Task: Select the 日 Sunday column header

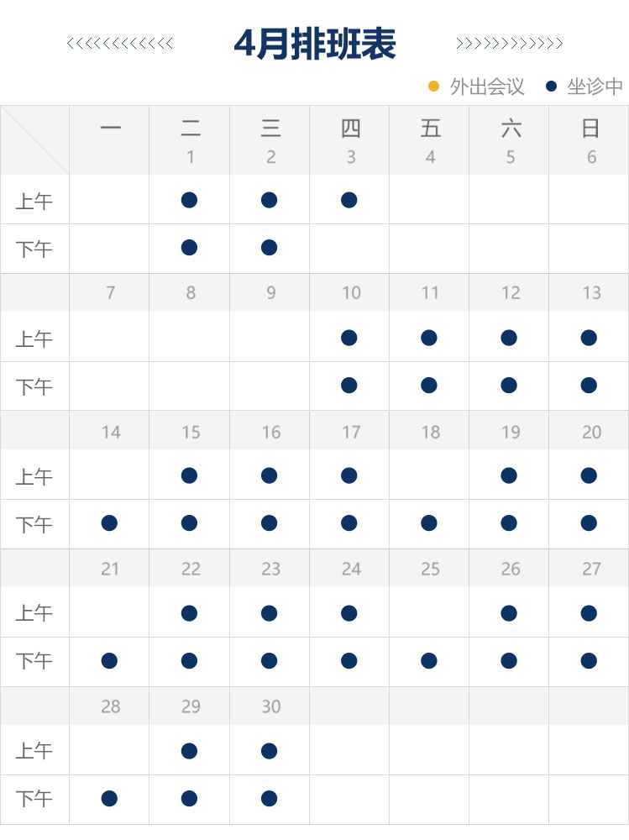Action: pyautogui.click(x=590, y=129)
